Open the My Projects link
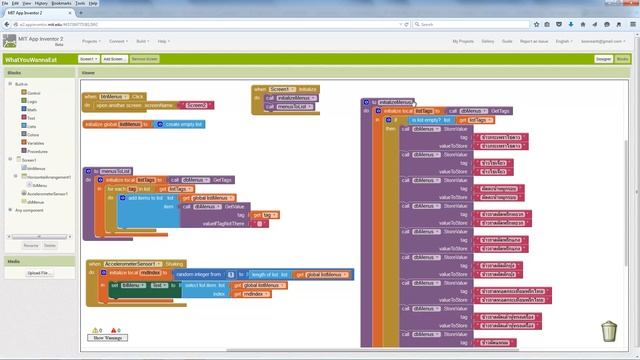This screenshot has width=640, height=360. (463, 41)
